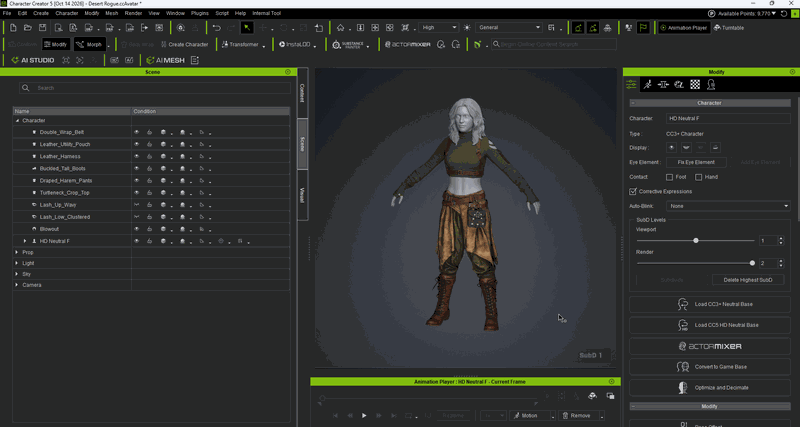
Task: Expand the Light tree node
Action: [17, 263]
